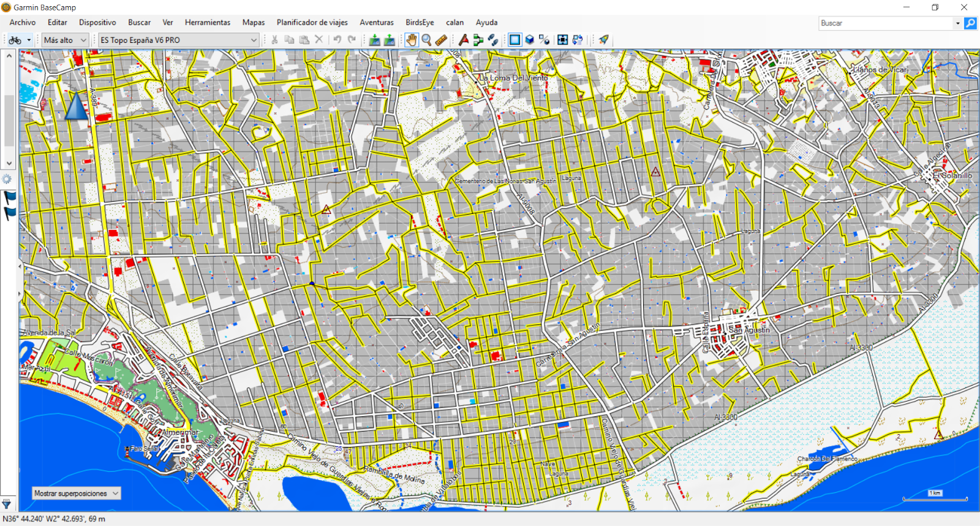Select the blue footprints New Track tool
This screenshot has height=526, width=980.
[x=493, y=40]
